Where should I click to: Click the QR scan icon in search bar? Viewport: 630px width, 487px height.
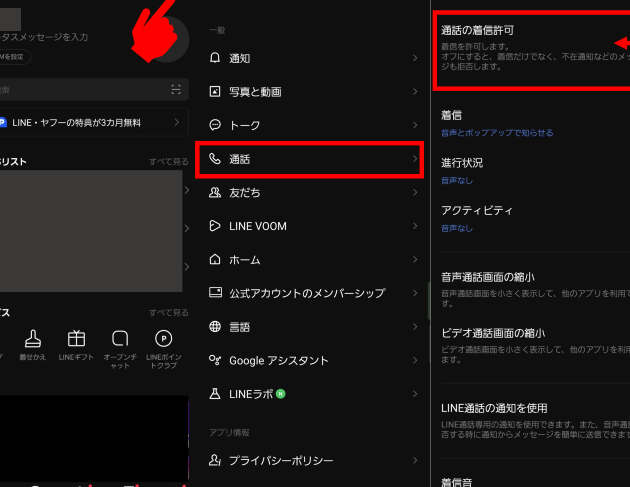coord(176,90)
